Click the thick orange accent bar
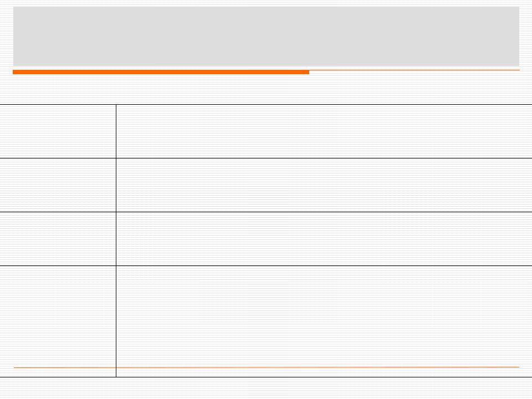The width and height of the screenshot is (532, 399). click(161, 72)
